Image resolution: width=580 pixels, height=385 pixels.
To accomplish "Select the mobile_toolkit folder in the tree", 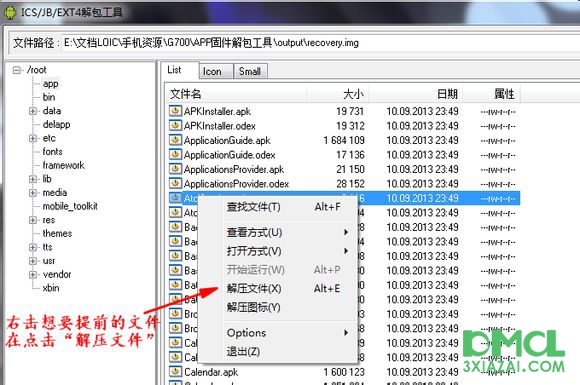I will pos(70,206).
